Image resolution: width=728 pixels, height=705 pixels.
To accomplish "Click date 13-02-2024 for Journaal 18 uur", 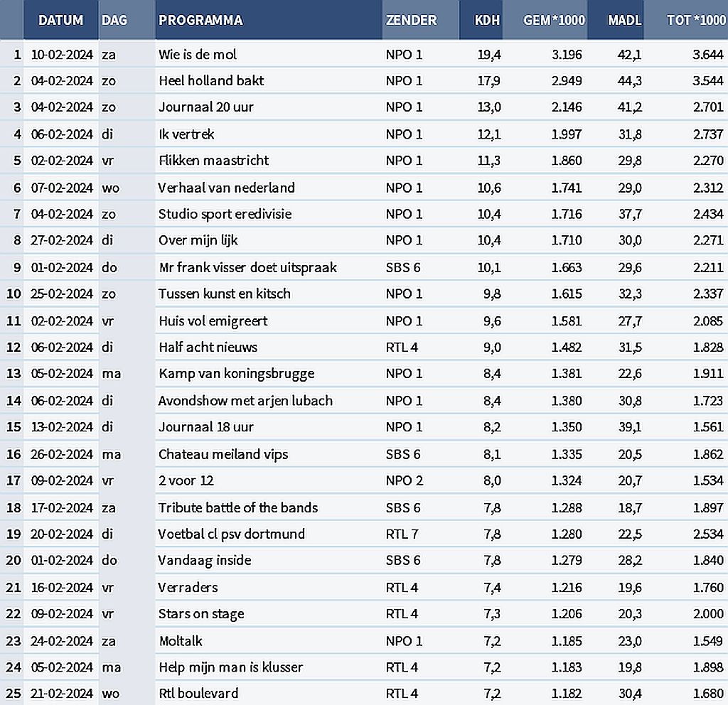I will pyautogui.click(x=62, y=427).
